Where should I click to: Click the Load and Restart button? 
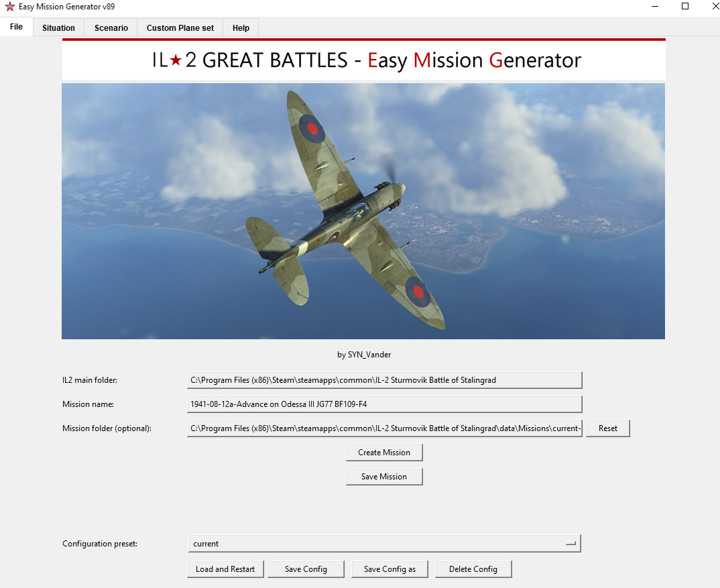225,569
